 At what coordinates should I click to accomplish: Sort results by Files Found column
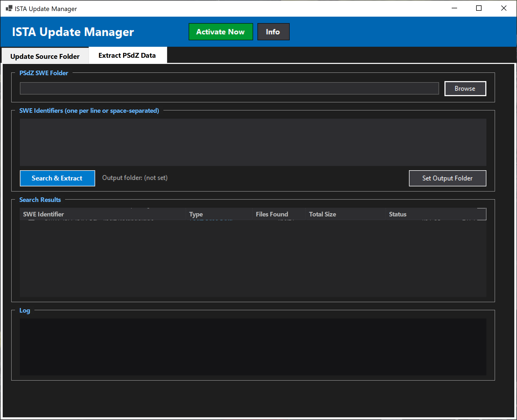click(x=272, y=214)
